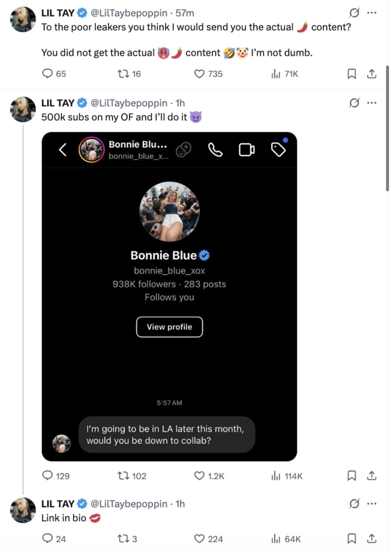Like the "500k subs" tweet

199,476
